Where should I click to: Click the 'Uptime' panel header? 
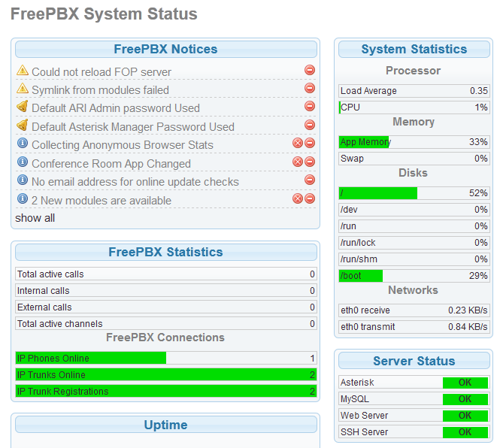[x=166, y=425]
